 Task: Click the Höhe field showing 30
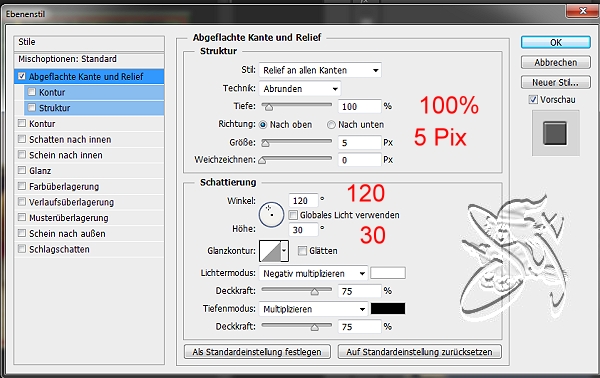(x=303, y=230)
